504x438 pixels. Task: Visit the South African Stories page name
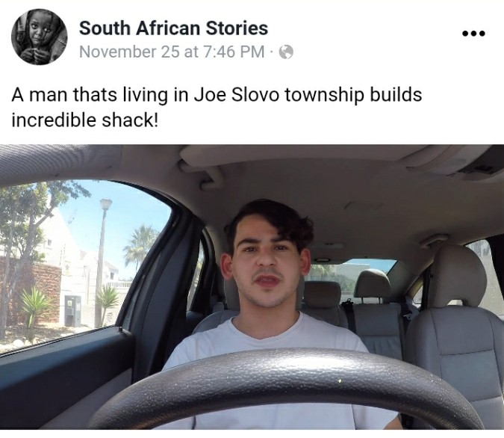[x=173, y=28]
